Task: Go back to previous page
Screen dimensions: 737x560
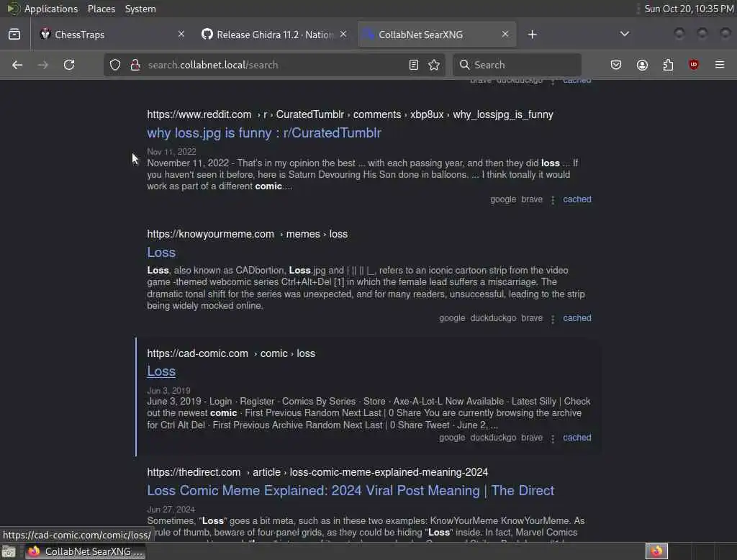Action: coord(17,65)
